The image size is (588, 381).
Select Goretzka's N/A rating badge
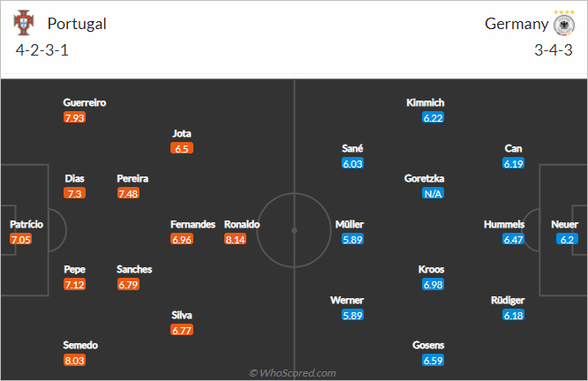433,193
